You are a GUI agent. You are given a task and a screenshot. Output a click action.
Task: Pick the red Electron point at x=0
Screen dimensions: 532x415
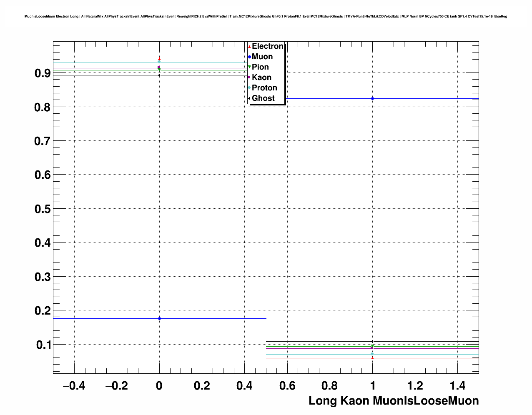[159, 59]
